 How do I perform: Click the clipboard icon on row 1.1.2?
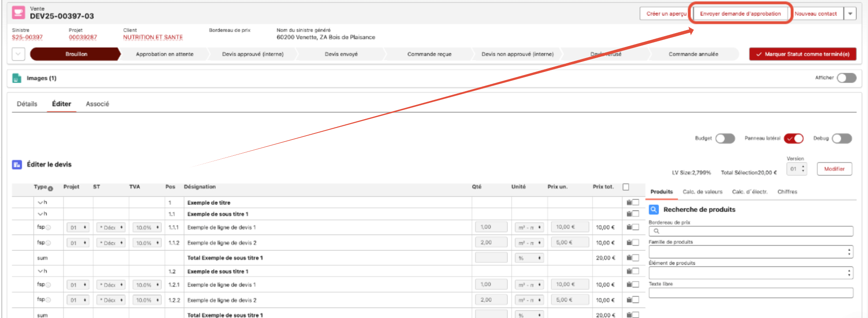(629, 243)
